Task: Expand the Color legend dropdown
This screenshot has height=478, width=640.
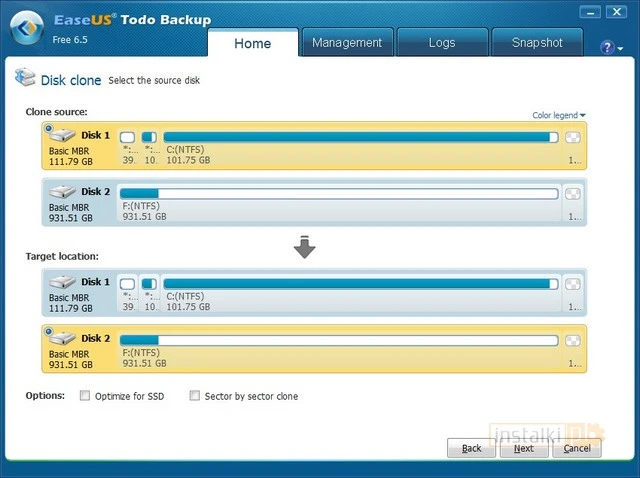Action: pos(558,115)
